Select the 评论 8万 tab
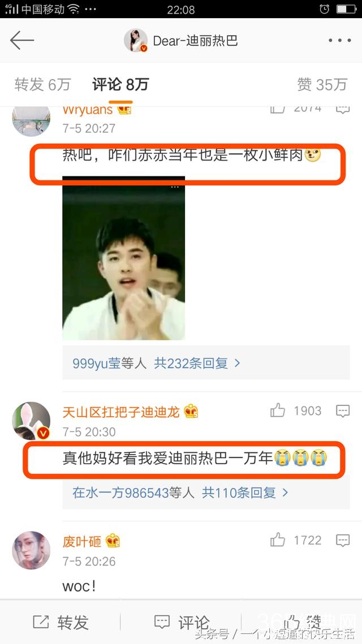This screenshot has width=362, height=644. (x=120, y=85)
